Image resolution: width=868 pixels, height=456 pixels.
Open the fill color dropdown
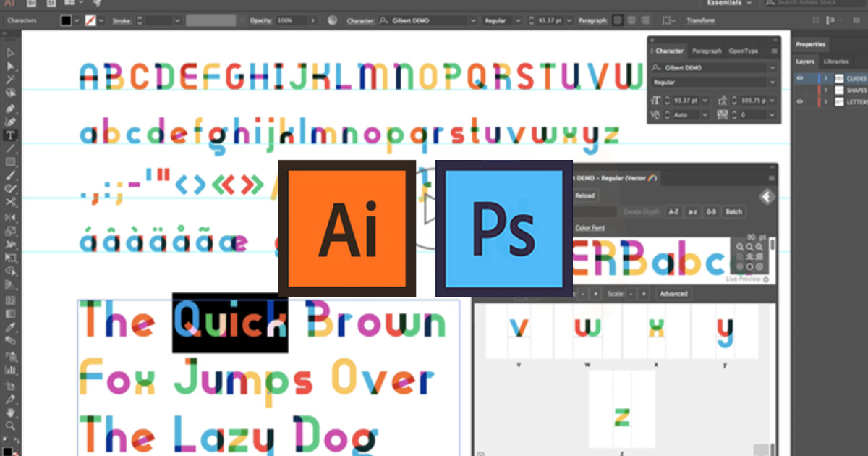tap(77, 21)
